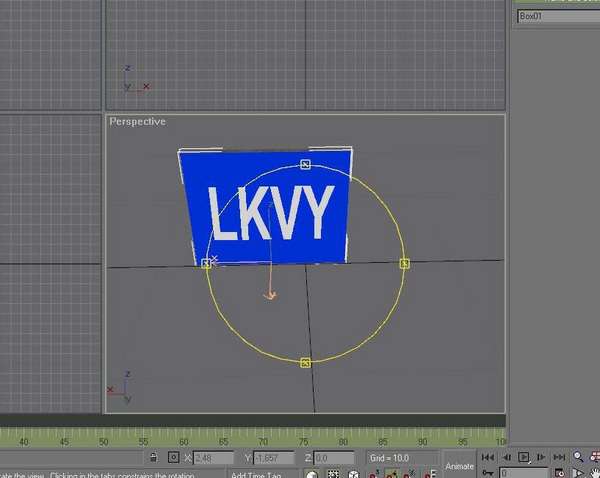This screenshot has width=600, height=478.
Task: Toggle the Animate button
Action: pos(459,465)
